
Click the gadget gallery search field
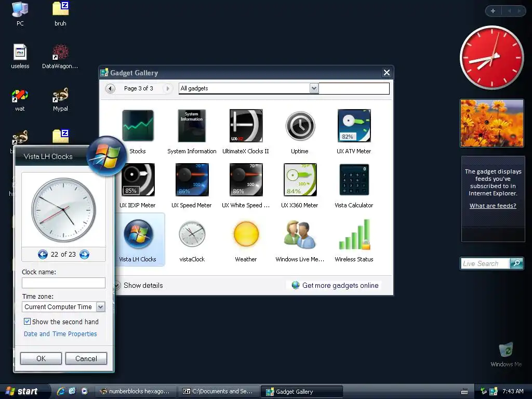[354, 88]
